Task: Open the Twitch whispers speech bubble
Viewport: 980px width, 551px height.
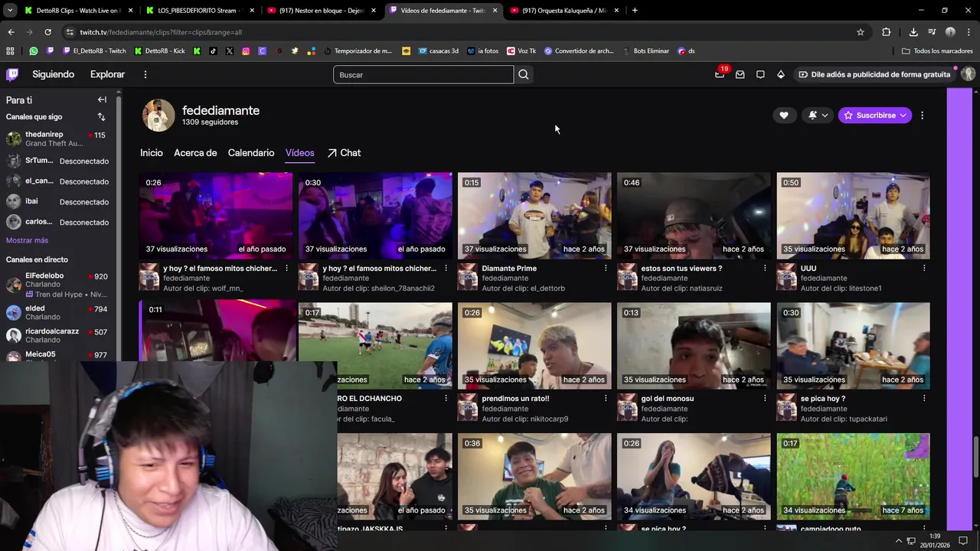Action: click(760, 74)
